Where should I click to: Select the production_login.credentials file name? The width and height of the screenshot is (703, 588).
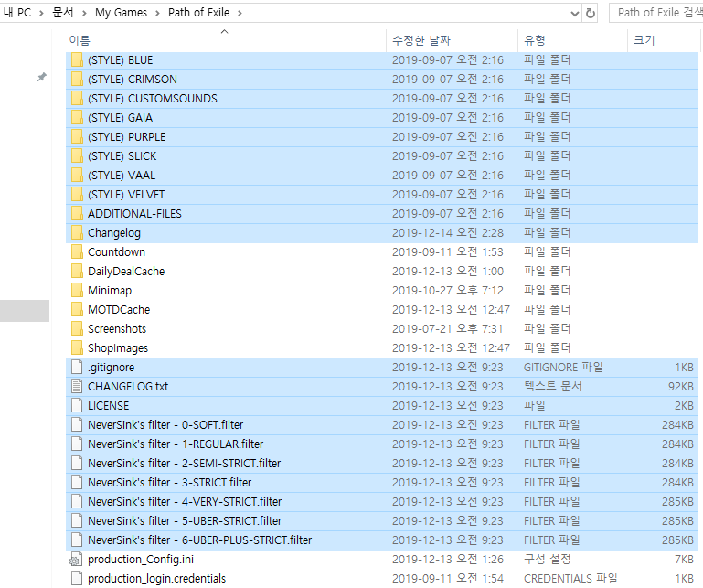coord(157,579)
